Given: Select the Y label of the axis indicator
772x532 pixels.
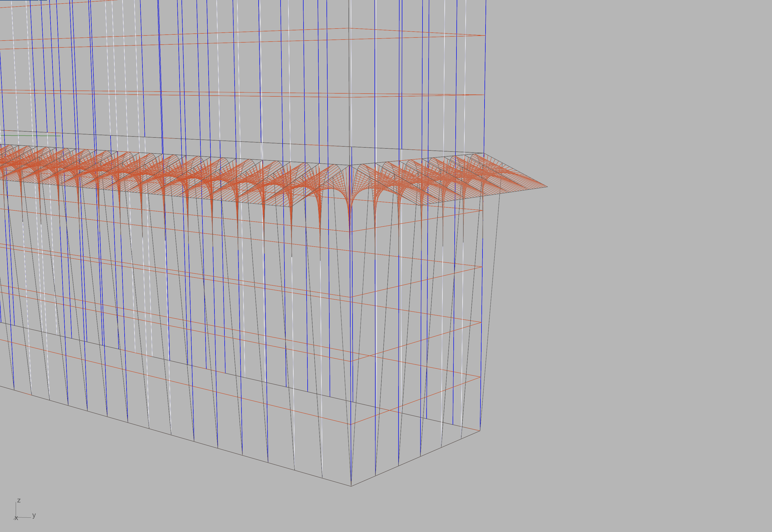Looking at the screenshot, I should pos(34,516).
